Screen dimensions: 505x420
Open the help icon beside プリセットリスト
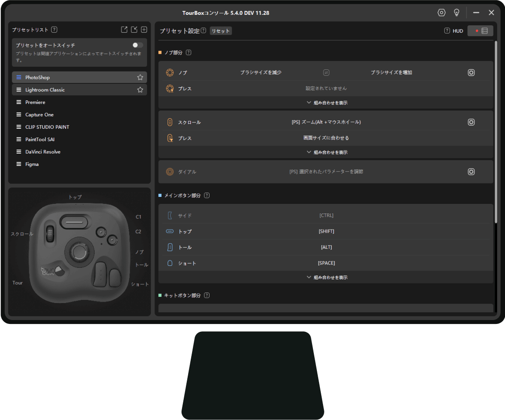[54, 30]
